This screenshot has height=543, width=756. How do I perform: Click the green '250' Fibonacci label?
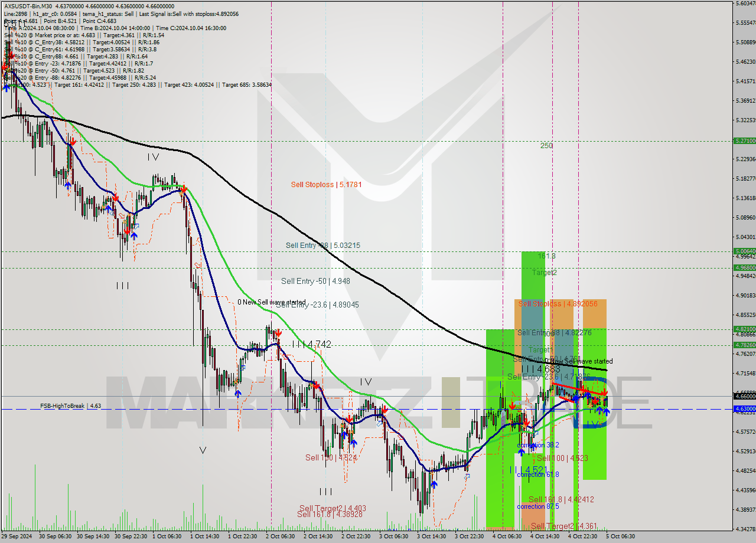(546, 146)
